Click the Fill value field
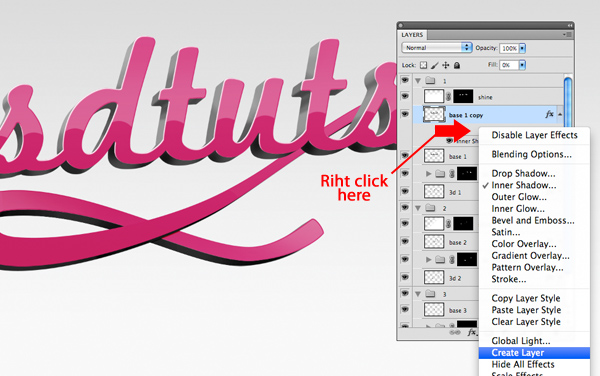 509,65
